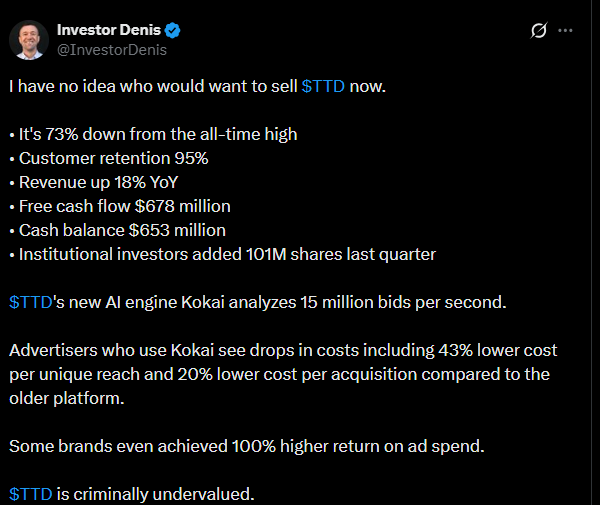Open Investor Denis profile picture
600x505 pixels.
[x=30, y=39]
